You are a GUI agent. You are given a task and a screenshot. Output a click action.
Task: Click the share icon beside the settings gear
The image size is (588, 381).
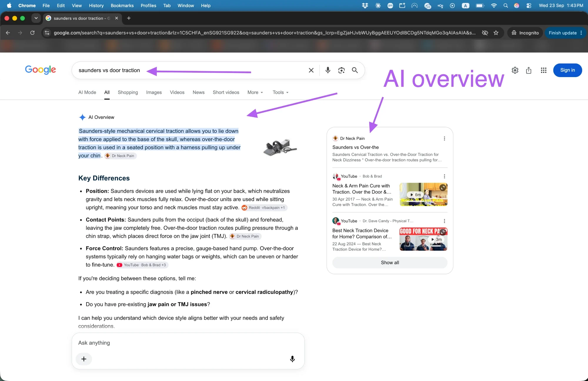tap(529, 70)
